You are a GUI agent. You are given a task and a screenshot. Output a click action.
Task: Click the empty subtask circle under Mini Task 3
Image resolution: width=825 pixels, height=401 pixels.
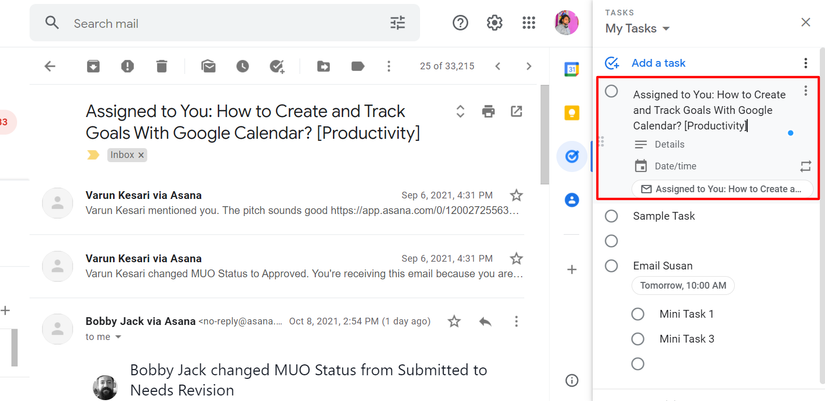638,364
